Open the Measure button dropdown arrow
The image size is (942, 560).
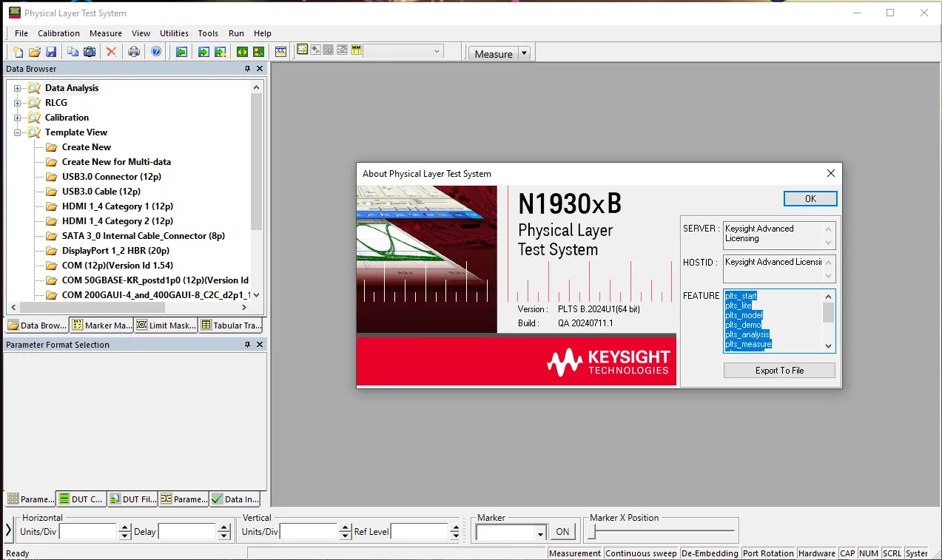(524, 53)
